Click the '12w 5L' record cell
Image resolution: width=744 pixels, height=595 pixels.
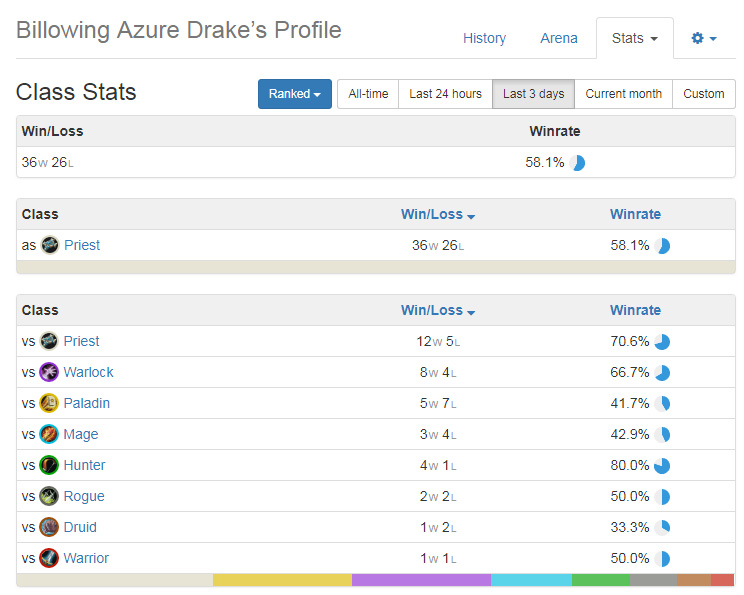pyautogui.click(x=438, y=342)
